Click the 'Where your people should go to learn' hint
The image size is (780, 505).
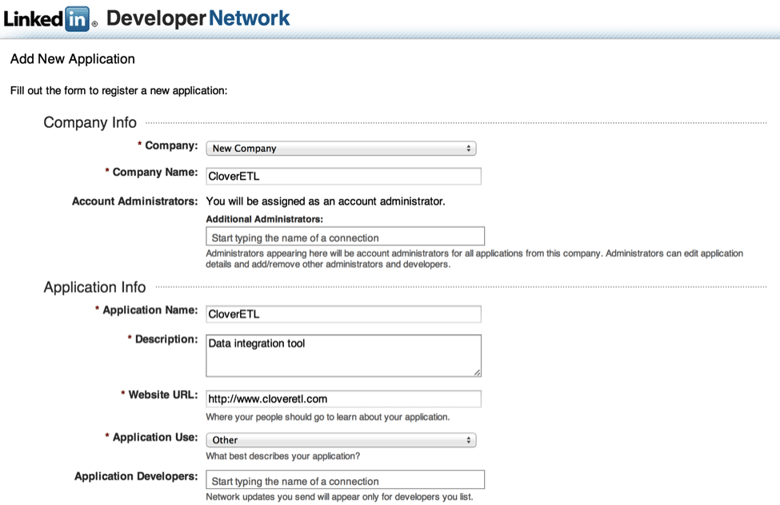coord(327,417)
